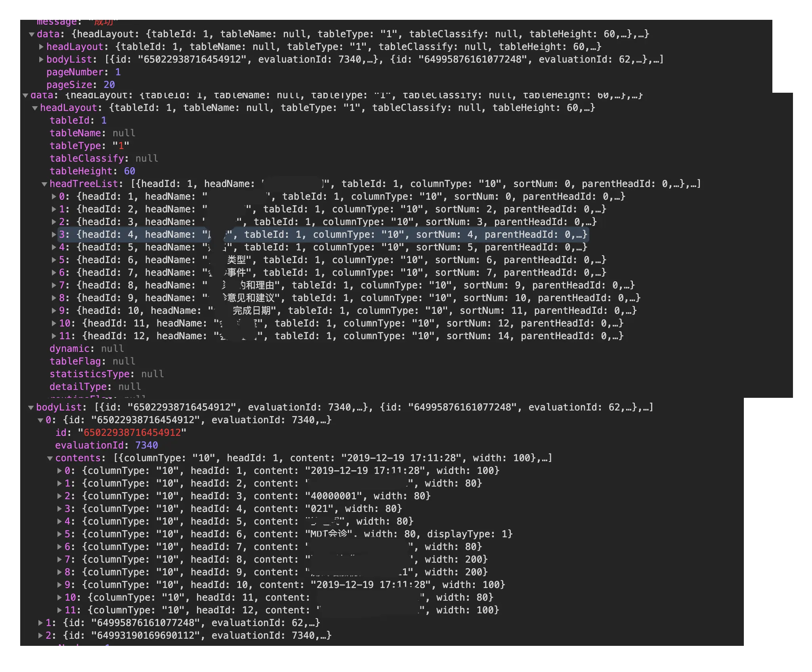Click the tableHeight property value 60

click(x=130, y=172)
